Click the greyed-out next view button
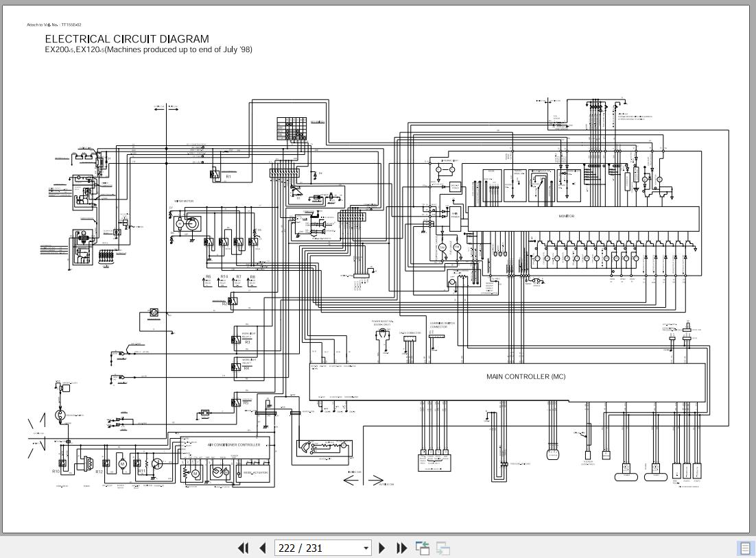The image size is (756, 558). tap(442, 548)
